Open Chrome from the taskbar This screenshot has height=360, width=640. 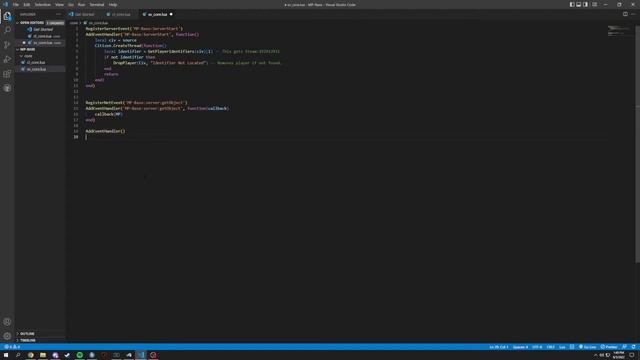click(x=31, y=355)
